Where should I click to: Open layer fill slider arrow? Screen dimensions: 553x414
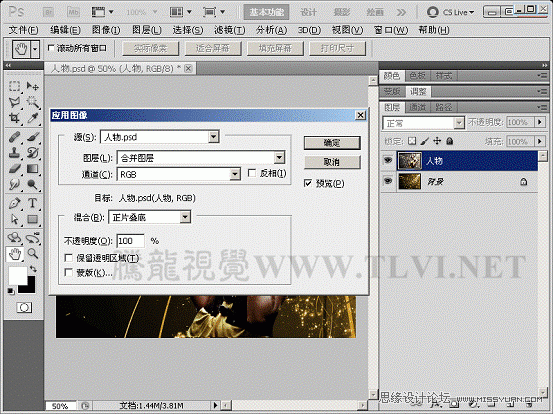540,141
